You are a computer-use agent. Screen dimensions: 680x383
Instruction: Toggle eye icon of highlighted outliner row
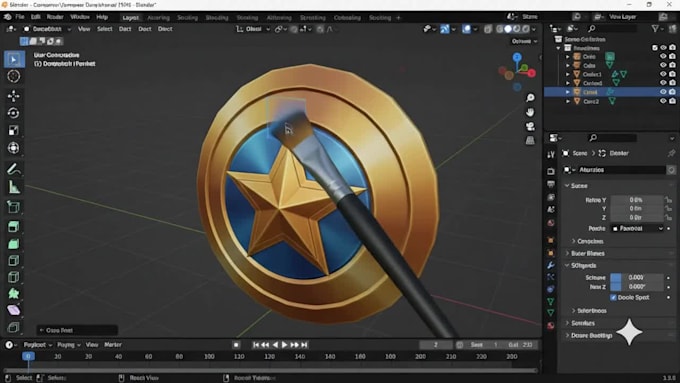pos(663,92)
